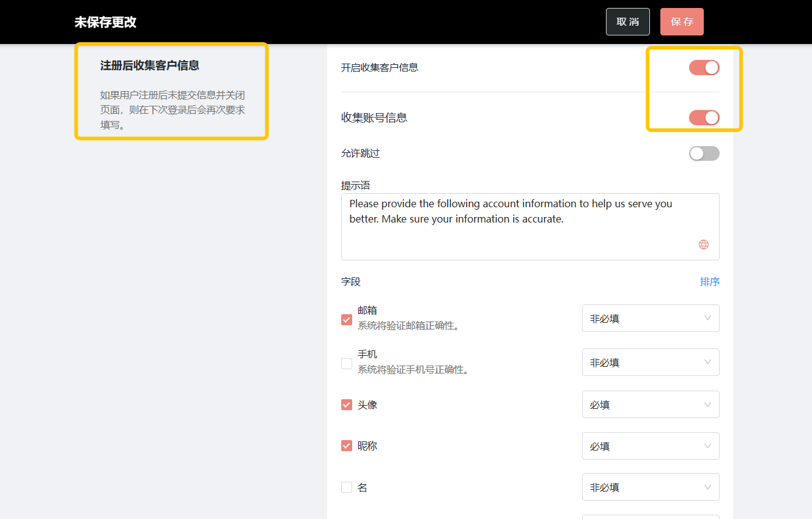
Task: Uncheck the 头像 field checkbox
Action: tap(347, 405)
